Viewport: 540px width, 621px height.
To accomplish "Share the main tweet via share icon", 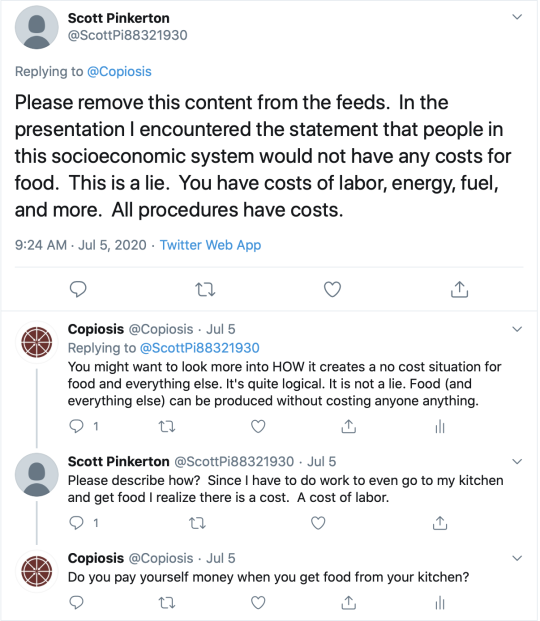I will [460, 289].
